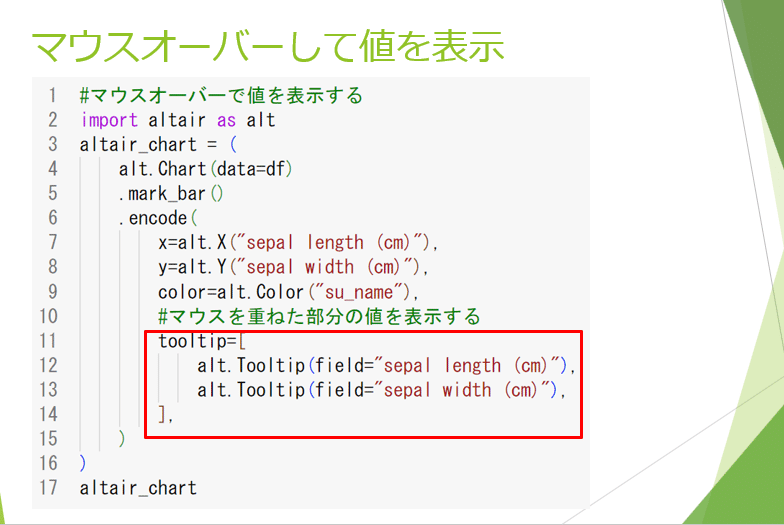Click the line 'import altair as alt'
The width and height of the screenshot is (784, 525).
pos(178,120)
